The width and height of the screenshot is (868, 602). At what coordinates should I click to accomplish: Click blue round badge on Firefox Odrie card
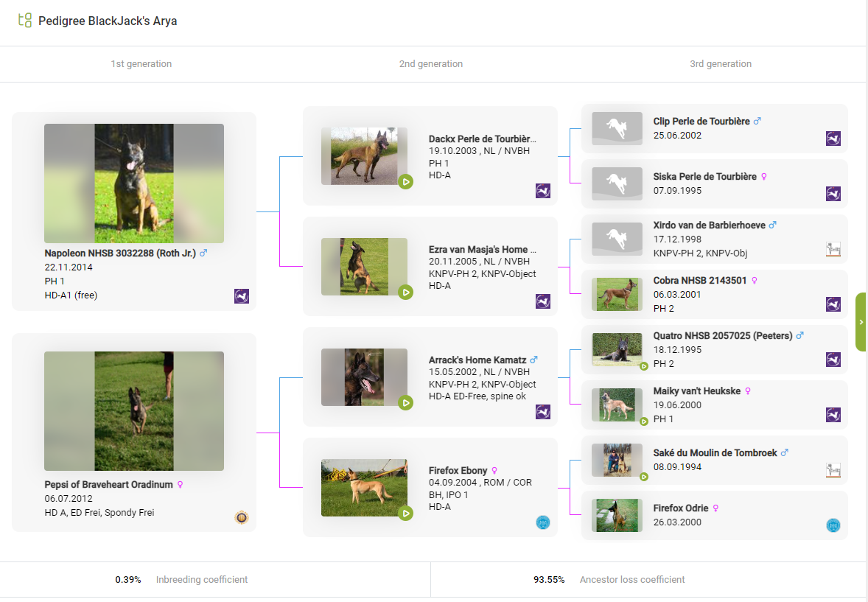coord(833,525)
